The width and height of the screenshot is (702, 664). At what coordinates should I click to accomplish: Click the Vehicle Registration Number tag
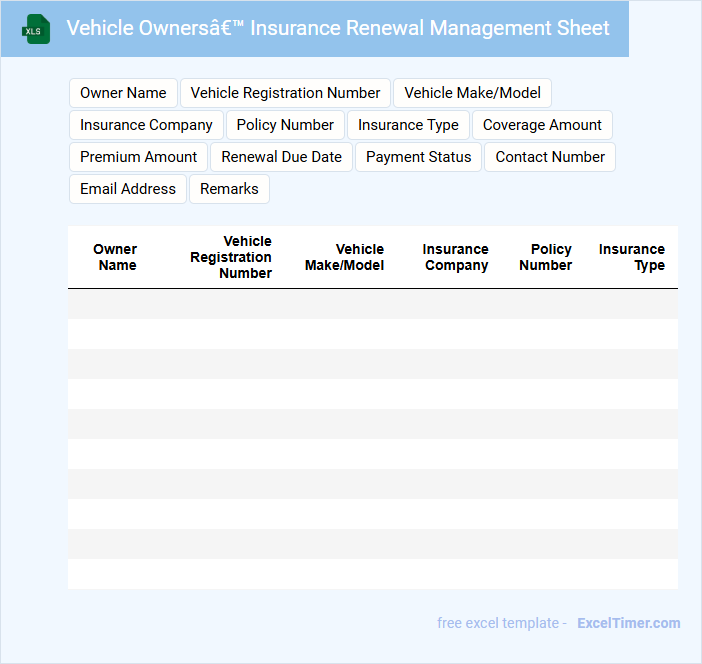[x=285, y=93]
